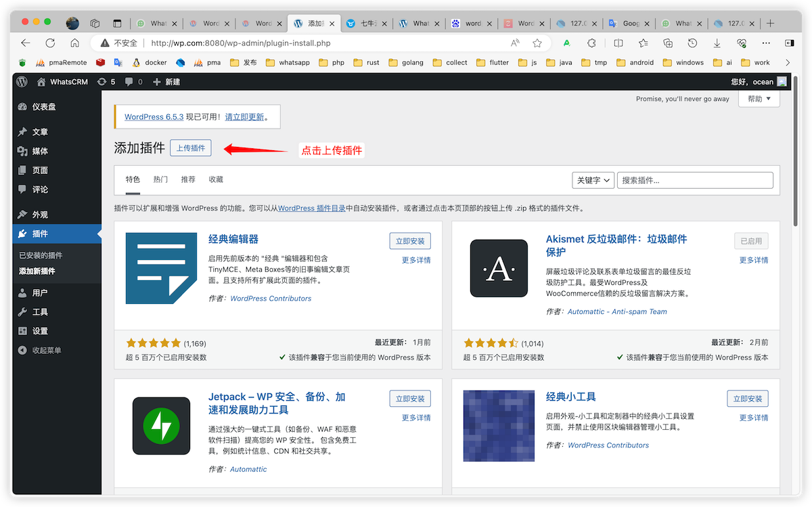Screen dimensions: 812x507
Task: Open browser history clock icon
Action: coord(692,43)
